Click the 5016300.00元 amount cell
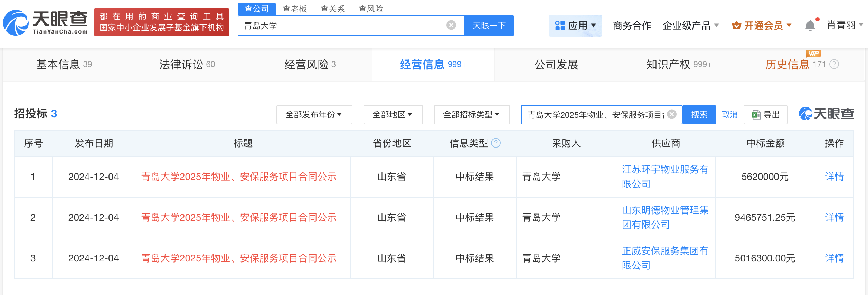The width and height of the screenshot is (868, 295). click(x=765, y=258)
